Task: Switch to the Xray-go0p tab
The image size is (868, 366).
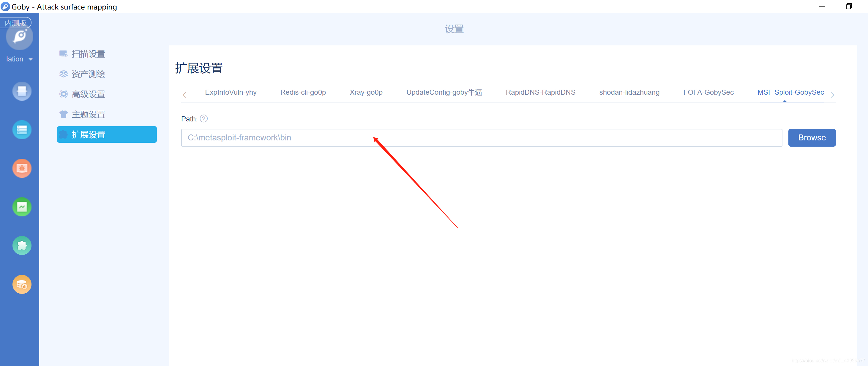Action: pos(366,92)
